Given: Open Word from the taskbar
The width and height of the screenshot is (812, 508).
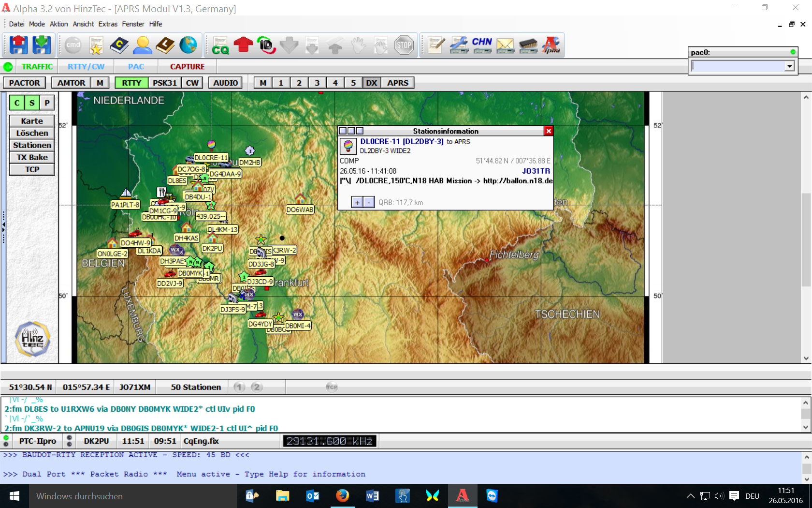Looking at the screenshot, I should [x=372, y=496].
